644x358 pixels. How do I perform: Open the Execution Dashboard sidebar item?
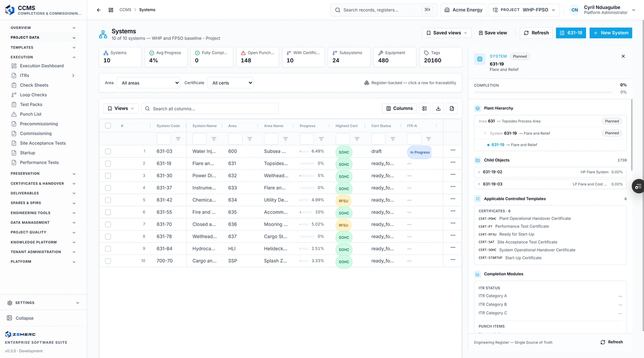pos(42,66)
